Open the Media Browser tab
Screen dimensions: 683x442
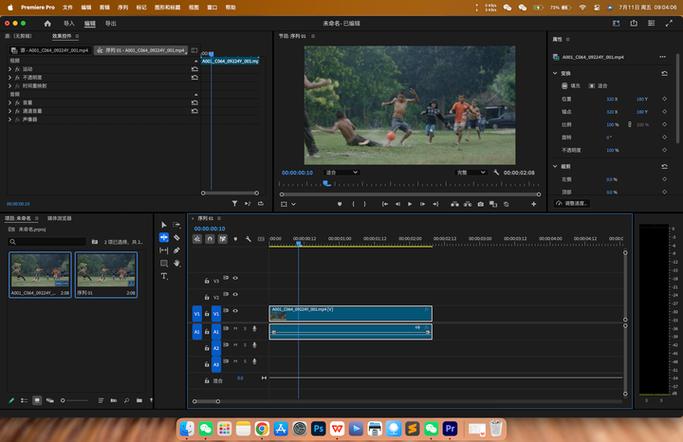click(x=59, y=218)
